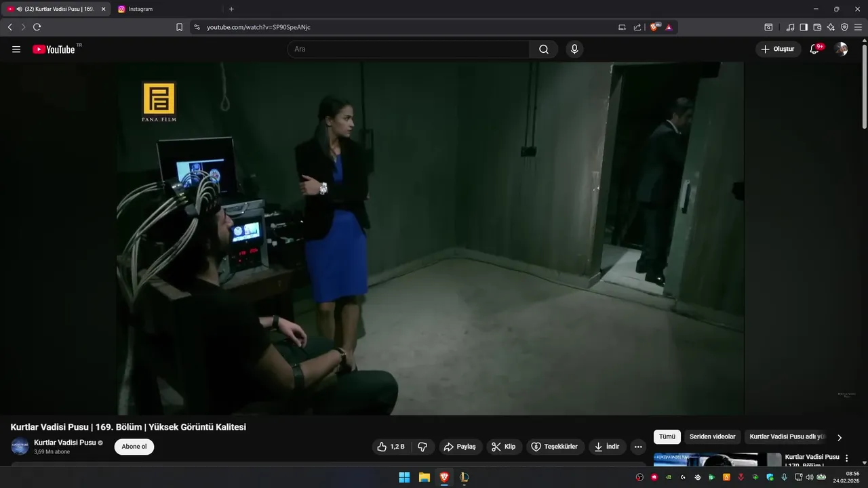
Task: Bookmark this page
Action: pyautogui.click(x=179, y=27)
